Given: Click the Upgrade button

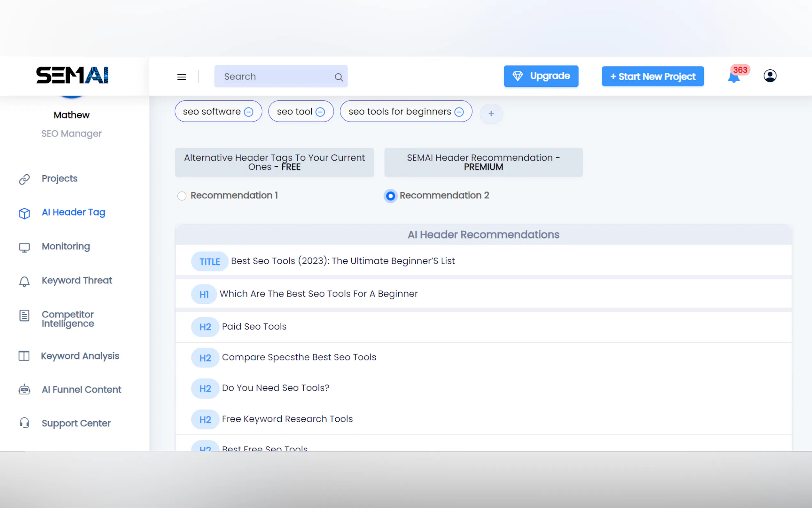Looking at the screenshot, I should pyautogui.click(x=541, y=76).
